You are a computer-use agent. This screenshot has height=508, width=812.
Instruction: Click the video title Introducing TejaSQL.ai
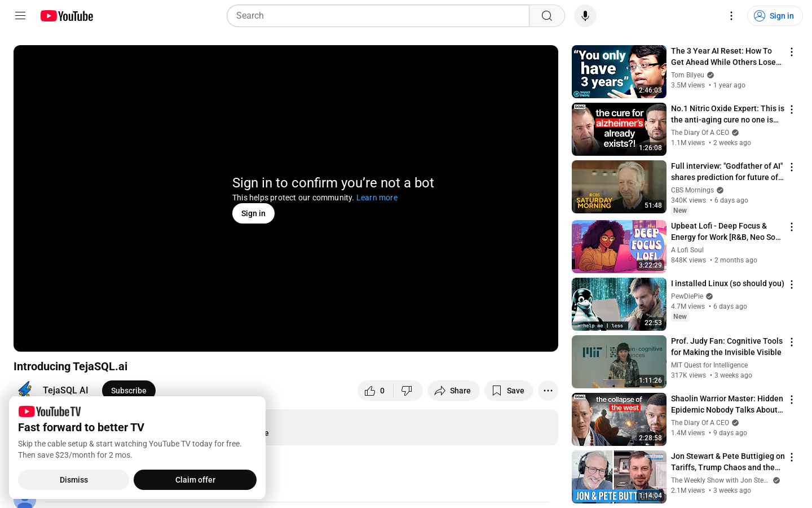tap(70, 366)
